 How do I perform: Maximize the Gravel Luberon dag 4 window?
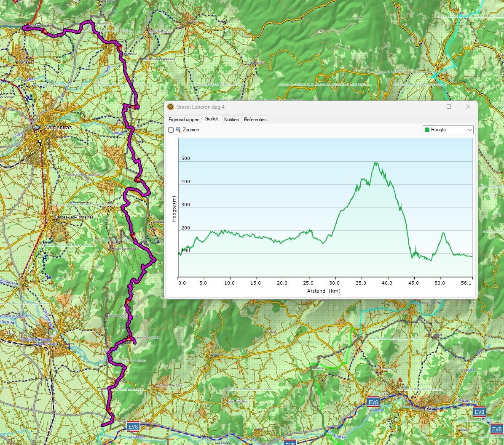coord(449,107)
